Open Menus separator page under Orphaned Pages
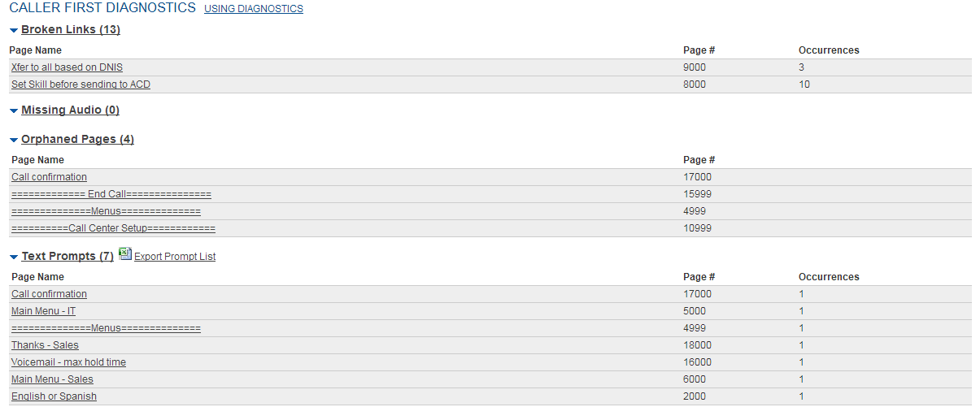Viewport: 980px width, 420px height. [106, 211]
